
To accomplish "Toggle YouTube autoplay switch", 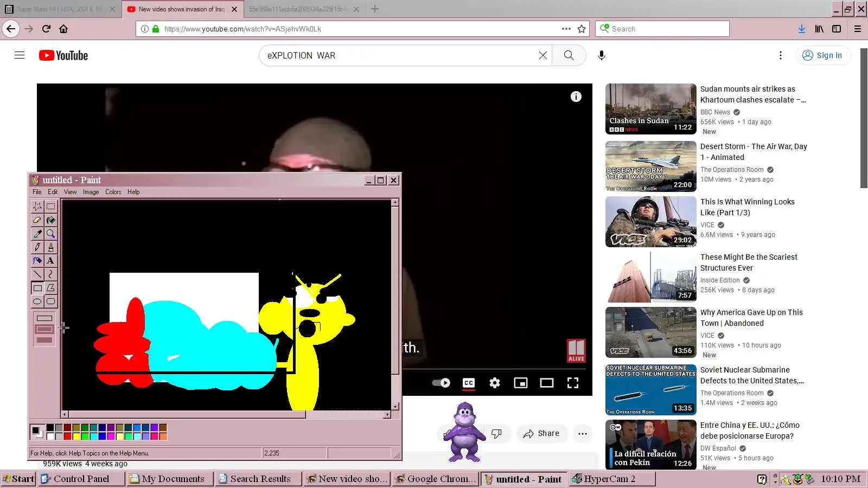I will coord(441,383).
